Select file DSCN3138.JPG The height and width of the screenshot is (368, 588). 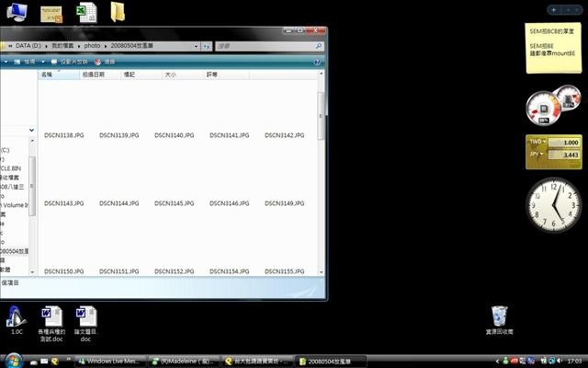tap(63, 135)
